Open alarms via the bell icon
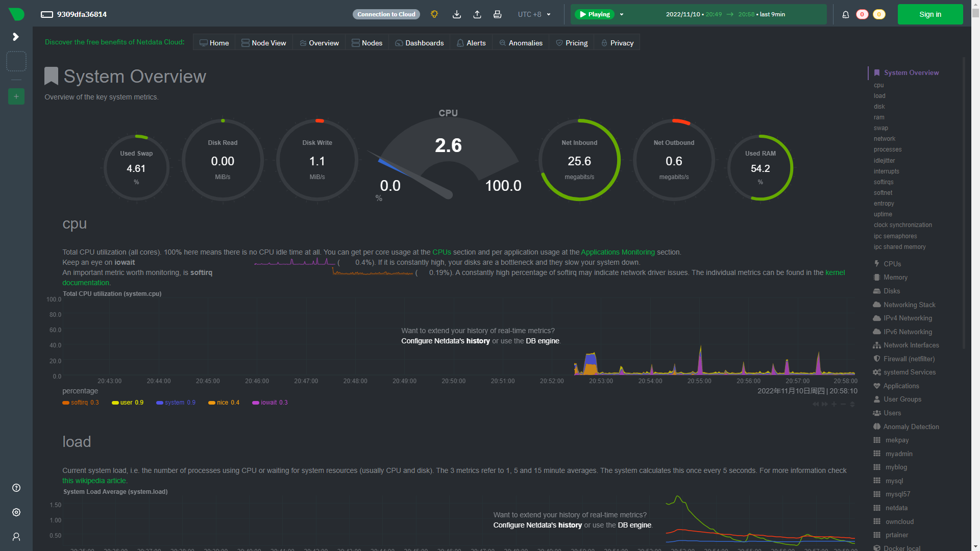 point(846,14)
